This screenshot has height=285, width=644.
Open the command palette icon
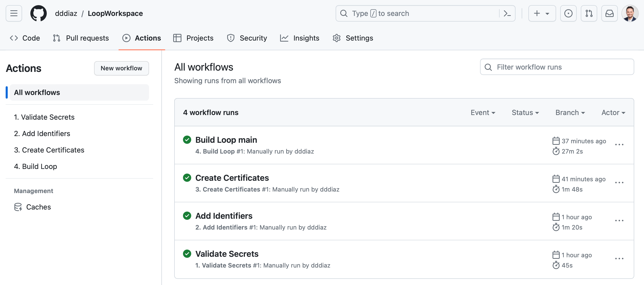pyautogui.click(x=507, y=13)
